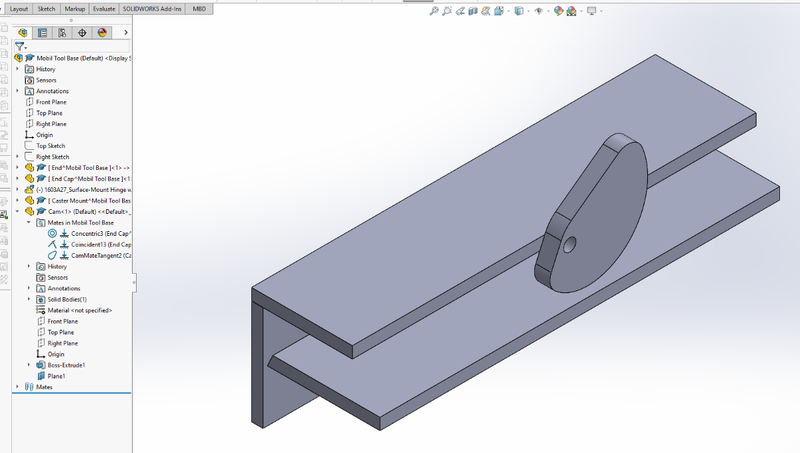Click the feature tree filter funnel icon
The image size is (800, 453).
pyautogui.click(x=19, y=46)
